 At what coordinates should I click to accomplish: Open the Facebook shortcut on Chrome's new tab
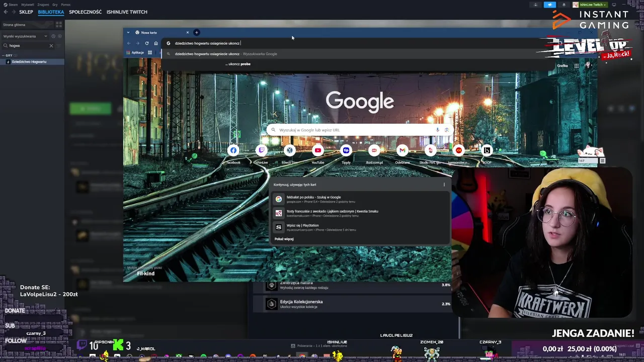(233, 150)
